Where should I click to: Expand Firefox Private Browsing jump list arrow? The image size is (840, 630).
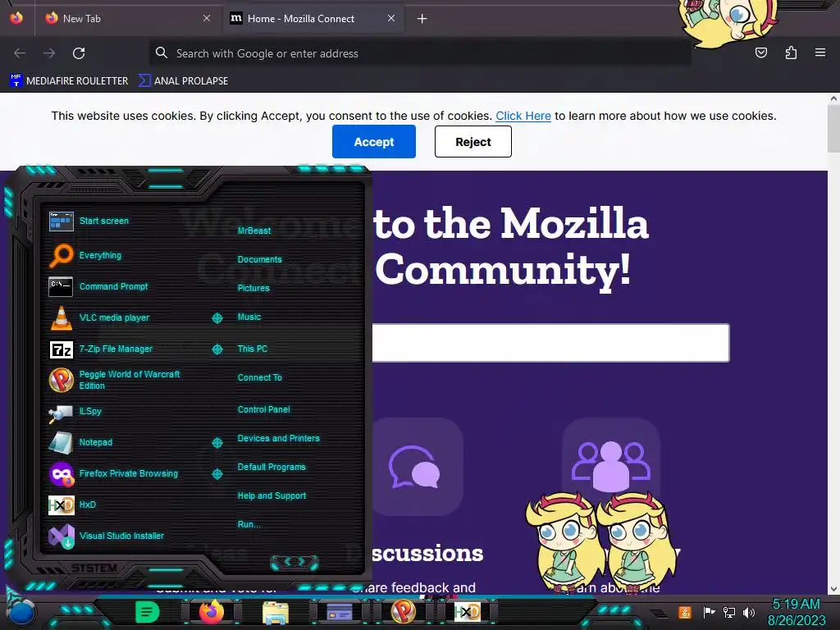(x=217, y=474)
